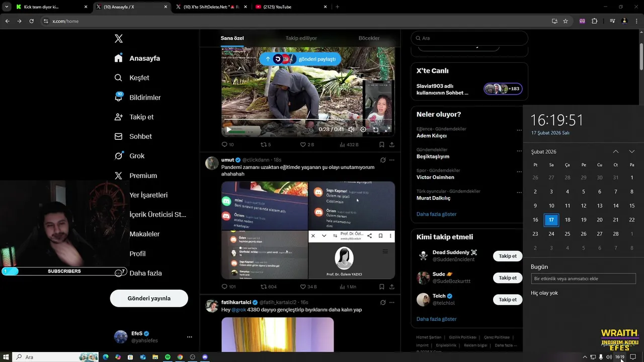Open more options on fatihkartalci's post
This screenshot has width=644, height=362.
[x=392, y=302]
